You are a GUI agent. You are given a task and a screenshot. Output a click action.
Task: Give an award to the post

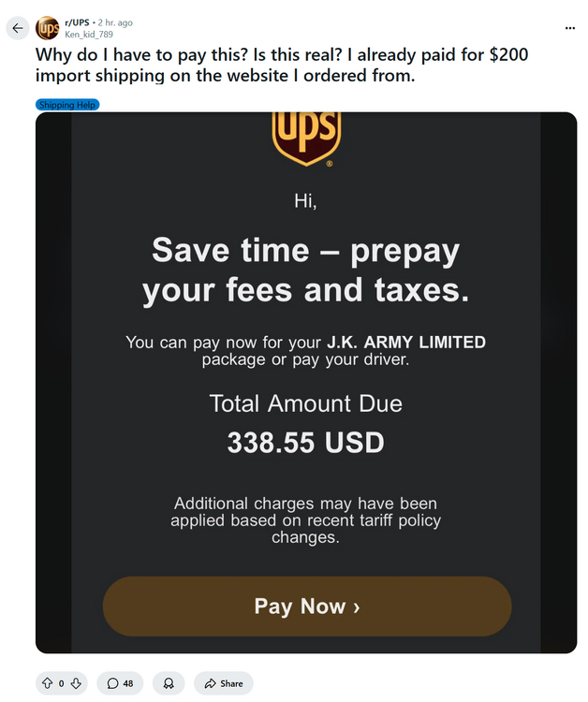point(169,683)
